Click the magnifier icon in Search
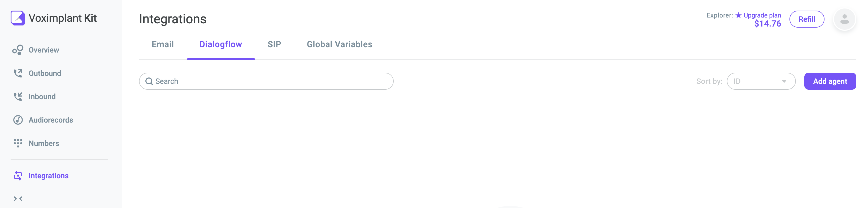868x208 pixels. (x=149, y=81)
